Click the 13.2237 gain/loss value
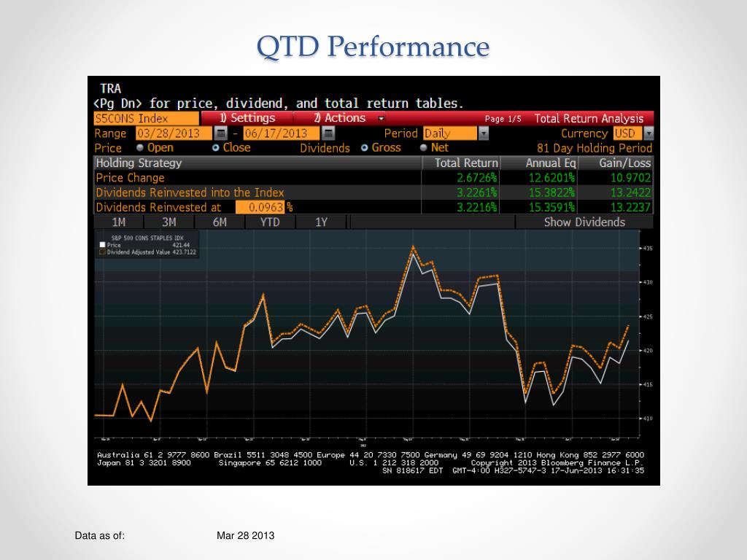This screenshot has height=560, width=747. coord(630,207)
